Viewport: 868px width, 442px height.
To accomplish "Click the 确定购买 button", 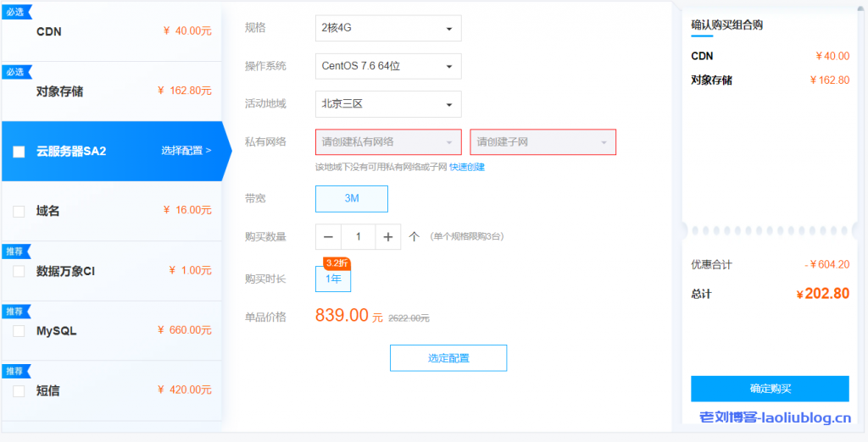I will 770,389.
